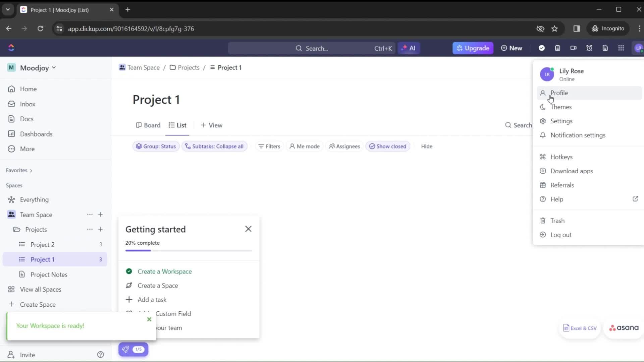
Task: Click the Upgrade button icon
Action: pos(460,48)
